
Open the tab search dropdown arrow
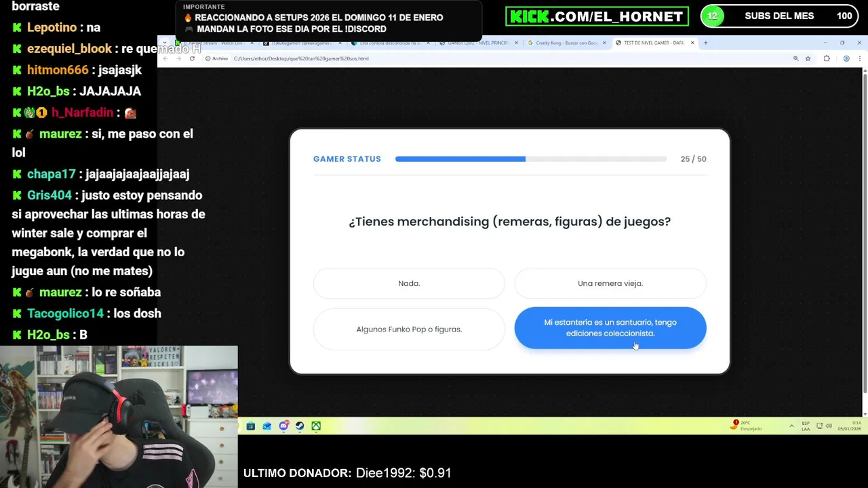[165, 43]
